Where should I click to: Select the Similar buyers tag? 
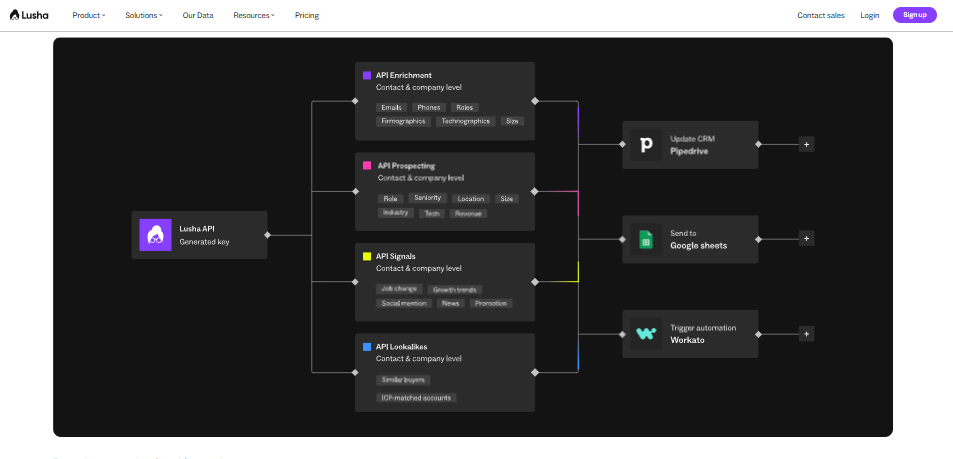coord(404,380)
